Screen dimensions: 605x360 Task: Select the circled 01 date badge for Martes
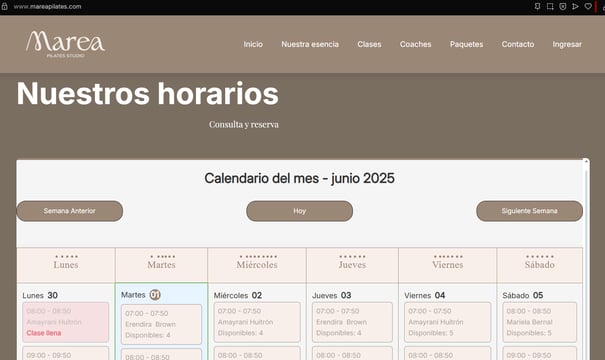pos(155,295)
